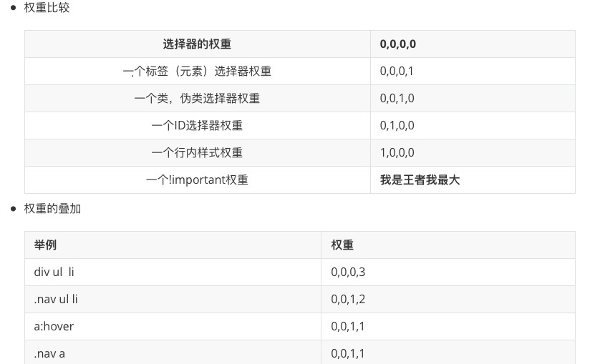Select the "举例" column header
This screenshot has width=600, height=364.
coord(45,245)
